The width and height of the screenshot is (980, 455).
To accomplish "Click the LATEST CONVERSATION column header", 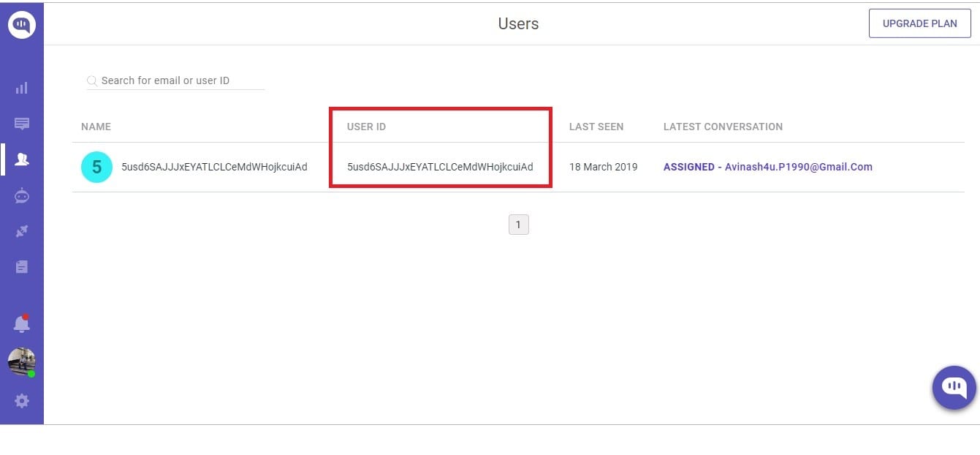I will click(x=723, y=127).
